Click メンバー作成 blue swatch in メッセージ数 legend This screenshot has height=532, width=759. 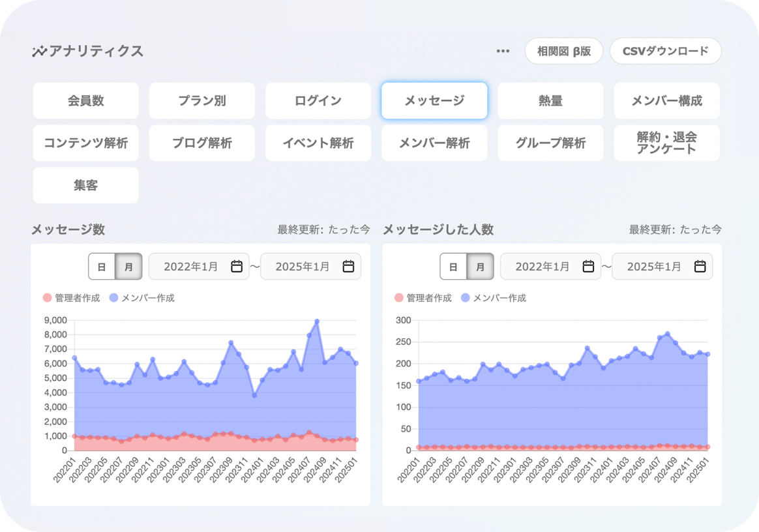(x=113, y=298)
